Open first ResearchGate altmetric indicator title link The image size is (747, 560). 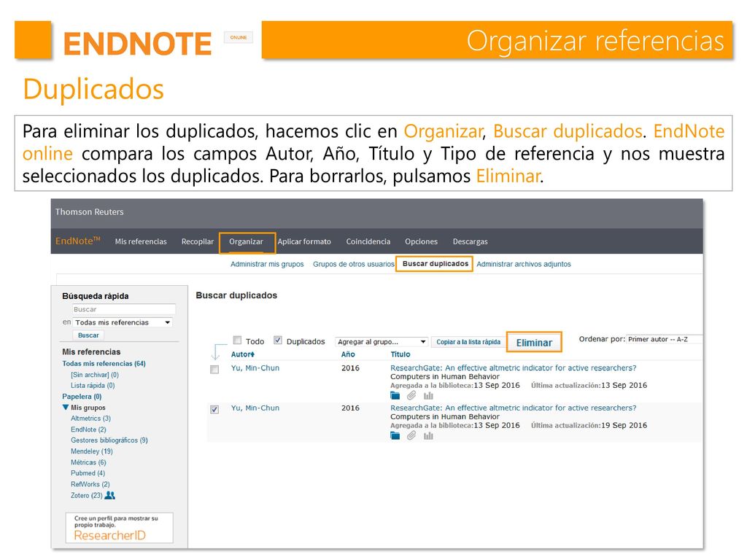pos(513,367)
